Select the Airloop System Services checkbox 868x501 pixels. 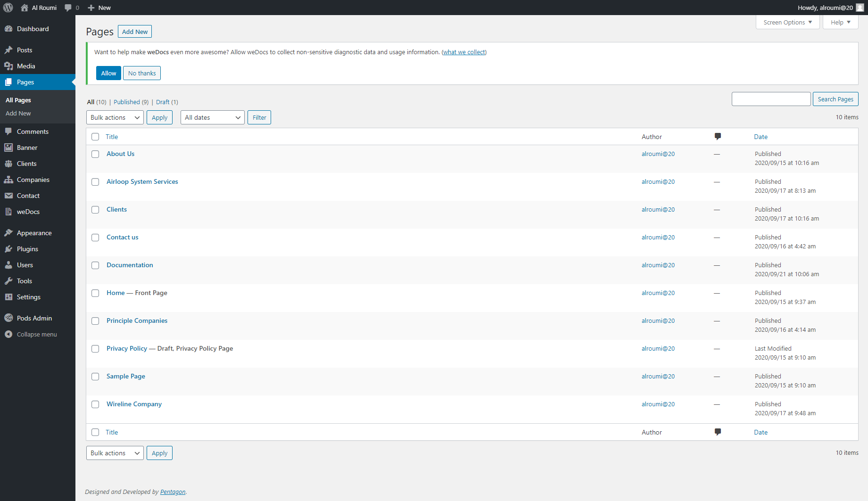[x=95, y=182]
